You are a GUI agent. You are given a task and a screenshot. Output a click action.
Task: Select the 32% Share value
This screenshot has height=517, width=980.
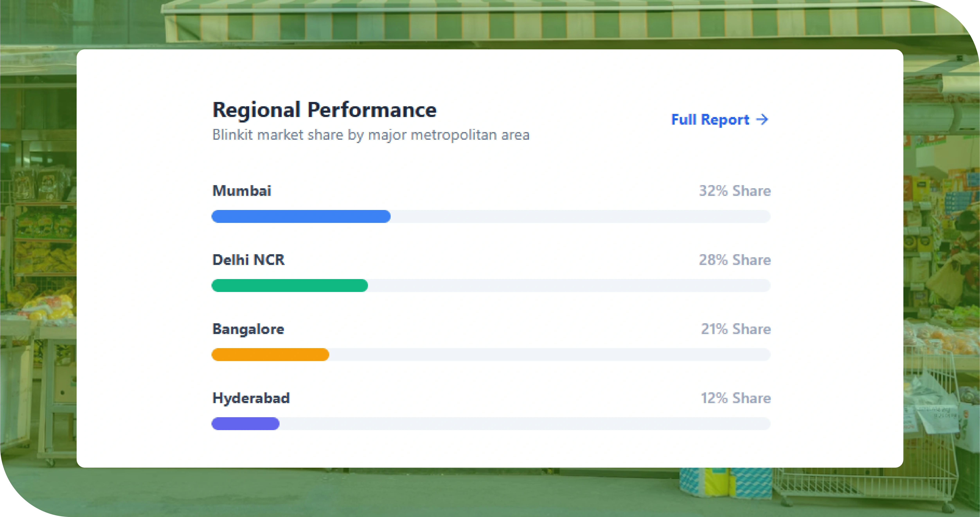(x=735, y=191)
